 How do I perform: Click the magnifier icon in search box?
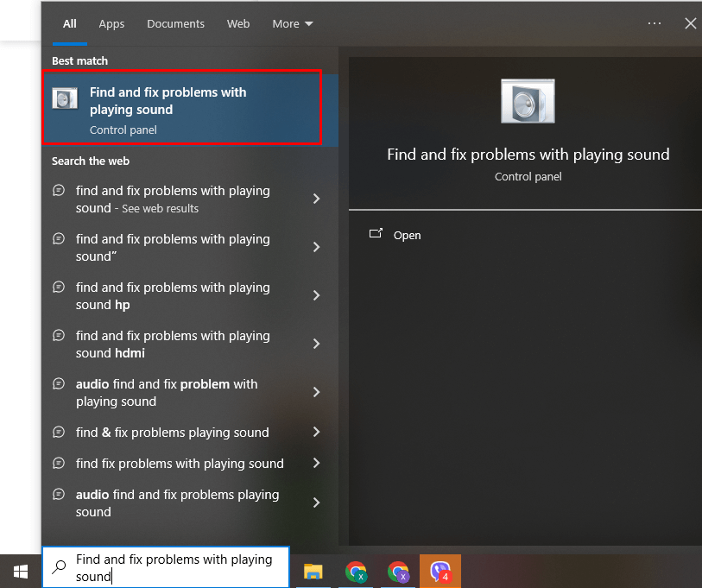[x=59, y=567]
